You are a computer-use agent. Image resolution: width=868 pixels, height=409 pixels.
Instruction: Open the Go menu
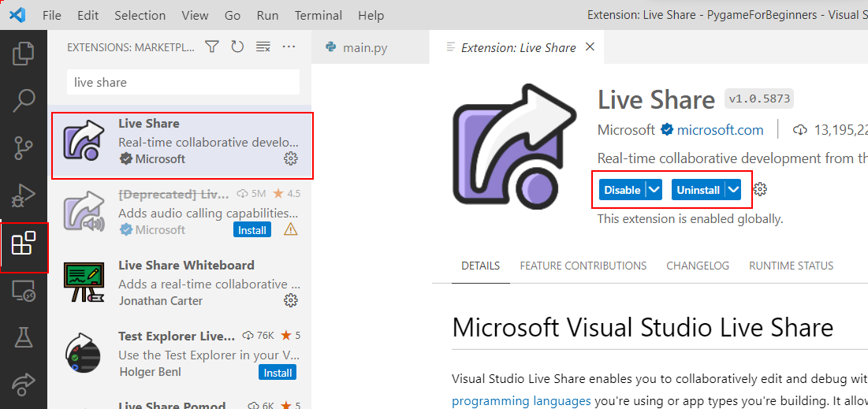pos(233,15)
